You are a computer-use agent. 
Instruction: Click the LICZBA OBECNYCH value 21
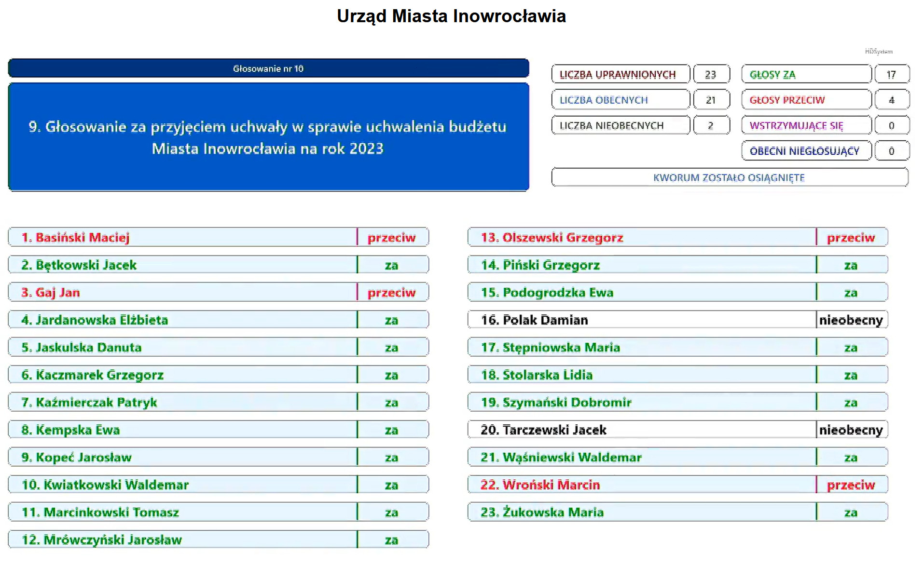711,100
